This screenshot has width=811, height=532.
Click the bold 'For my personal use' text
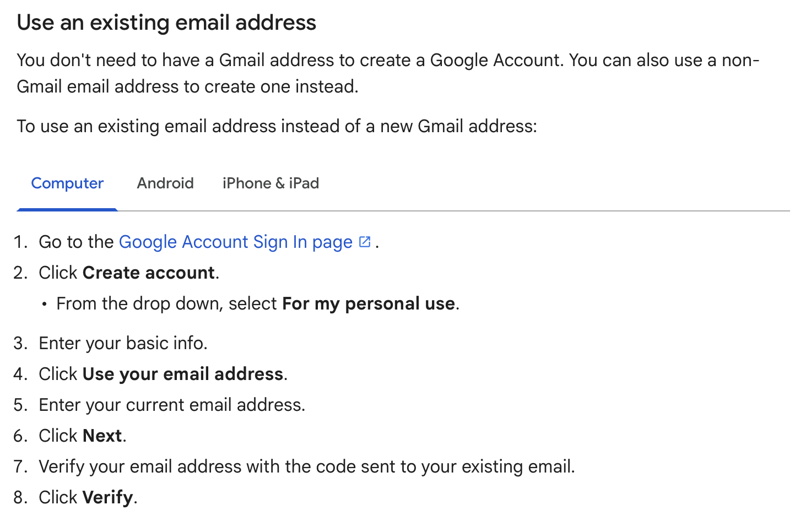369,304
